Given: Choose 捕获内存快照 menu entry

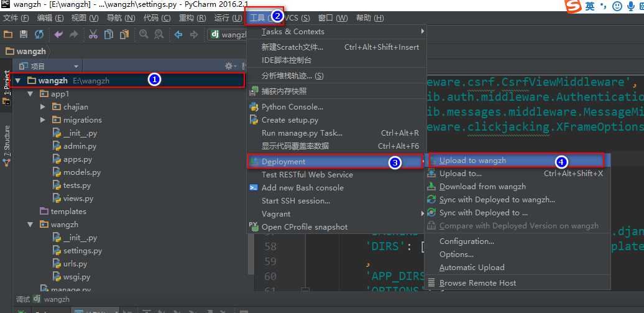Looking at the screenshot, I should 337,91.
